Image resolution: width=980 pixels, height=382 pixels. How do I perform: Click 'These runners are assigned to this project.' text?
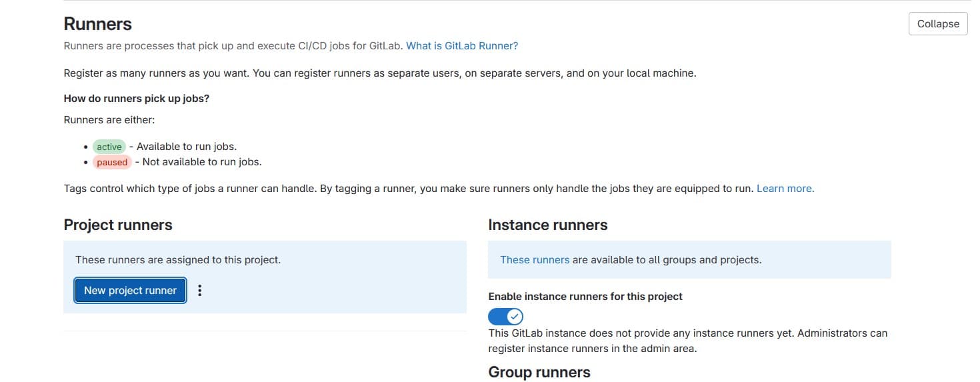coord(178,260)
